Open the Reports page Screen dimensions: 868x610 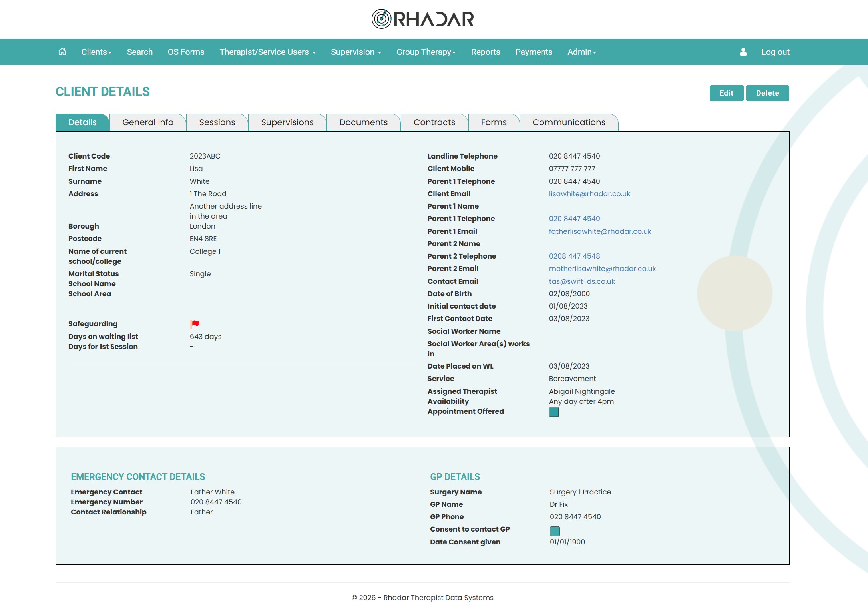pos(486,52)
